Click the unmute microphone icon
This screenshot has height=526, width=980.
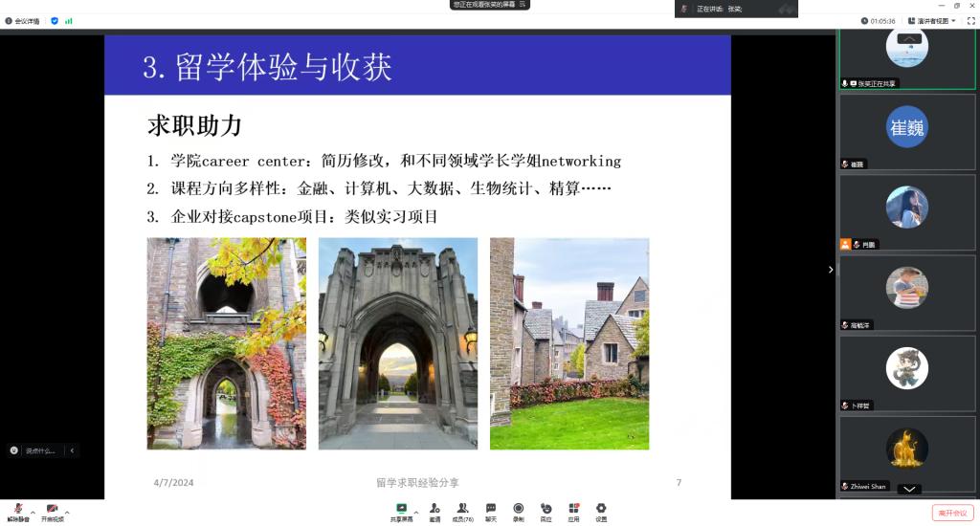(17, 509)
